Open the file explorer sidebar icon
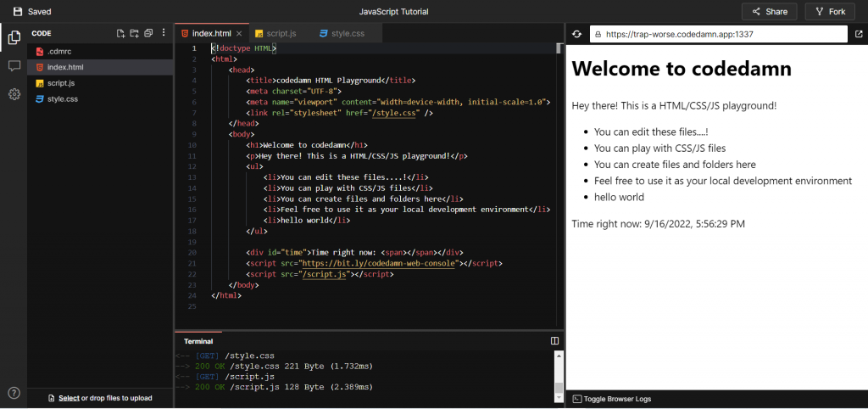This screenshot has width=868, height=409. [14, 37]
